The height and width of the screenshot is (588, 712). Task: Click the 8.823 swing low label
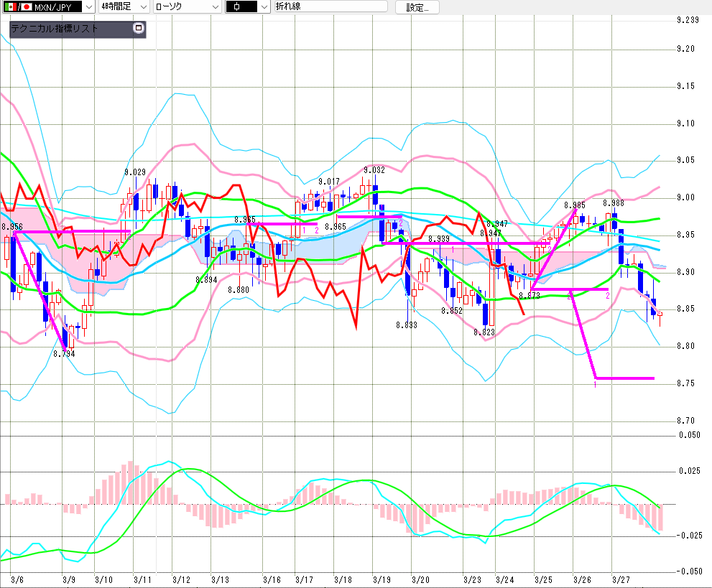(x=484, y=332)
